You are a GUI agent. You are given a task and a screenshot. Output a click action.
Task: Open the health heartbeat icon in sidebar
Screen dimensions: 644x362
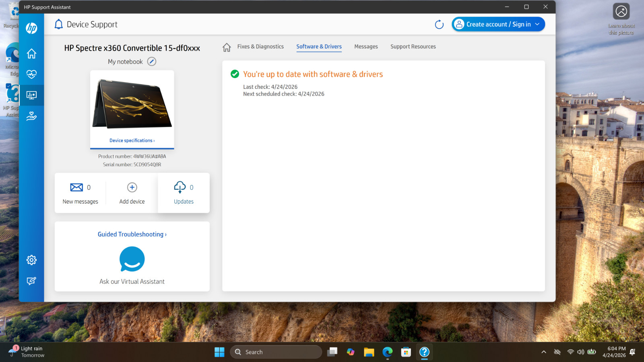click(x=31, y=74)
